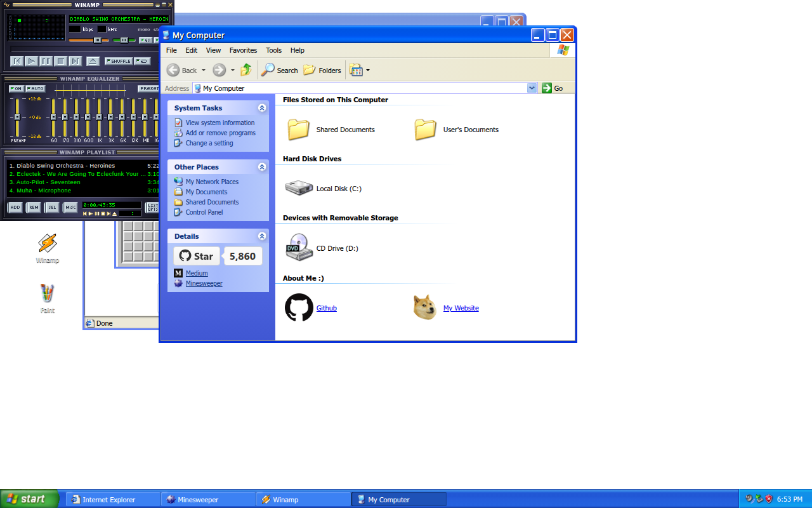Select 'Muha - Microphone' playlist entry
Screen dimensions: 812x508
(84, 190)
